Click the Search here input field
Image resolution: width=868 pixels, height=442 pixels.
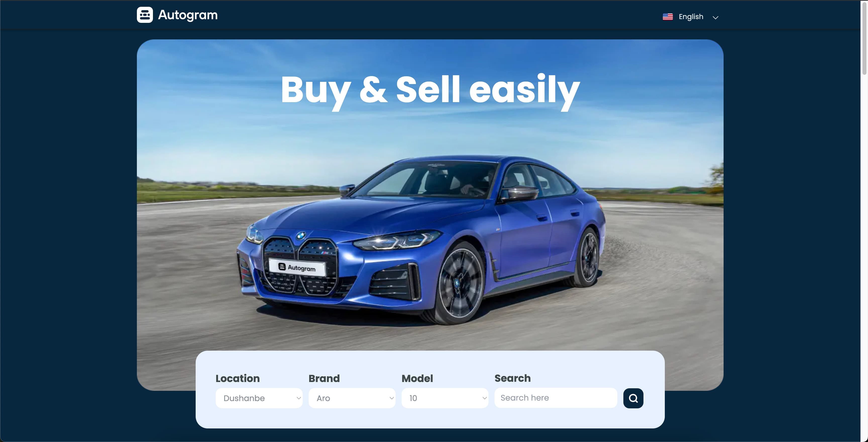pyautogui.click(x=556, y=398)
